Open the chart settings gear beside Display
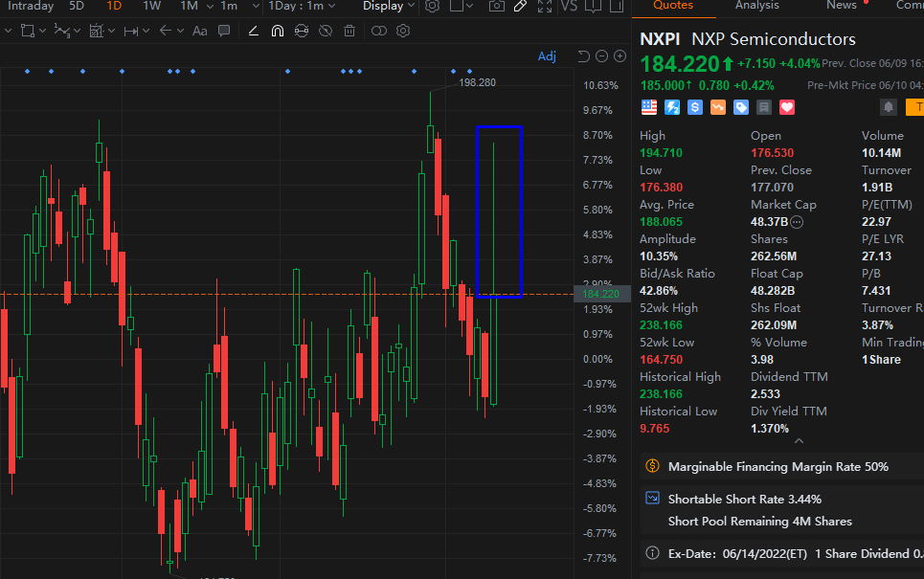 (432, 6)
